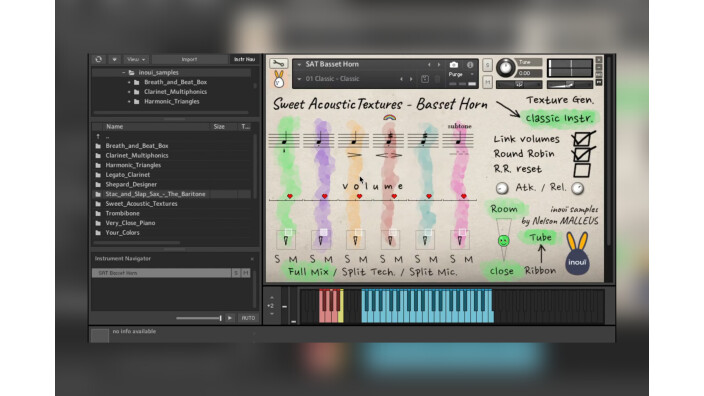This screenshot has width=704, height=396.
Task: Toggle the Link volumes checkbox
Action: click(x=582, y=139)
